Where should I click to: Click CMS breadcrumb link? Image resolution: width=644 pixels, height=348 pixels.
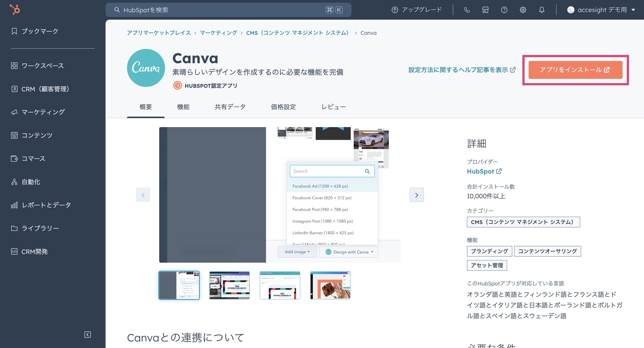pos(297,33)
